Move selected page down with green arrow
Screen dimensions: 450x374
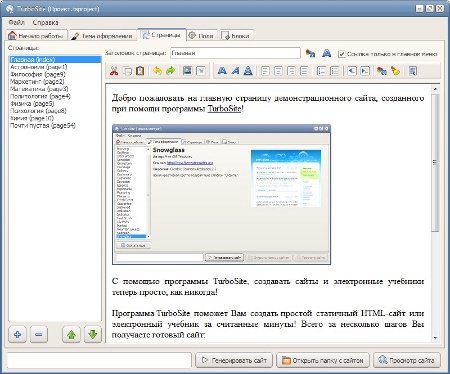(93, 334)
